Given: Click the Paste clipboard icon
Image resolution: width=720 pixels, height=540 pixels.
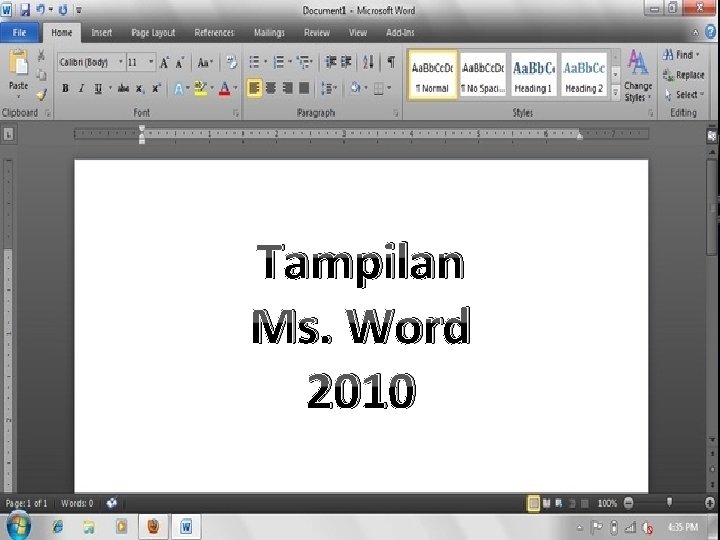Looking at the screenshot, I should [x=18, y=63].
